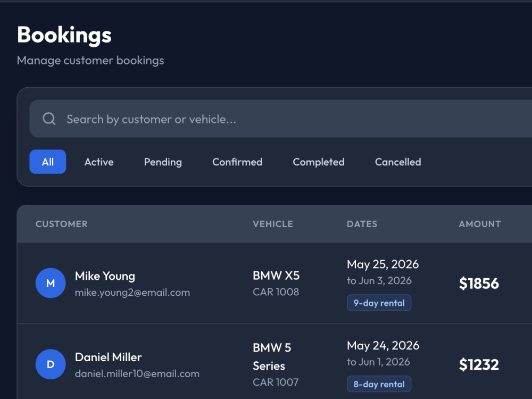Click the 9-day rental badge
This screenshot has width=532, height=399.
click(x=379, y=303)
